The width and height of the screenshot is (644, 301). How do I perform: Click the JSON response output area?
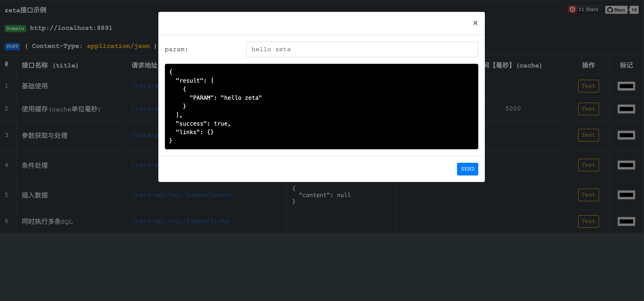[321, 106]
